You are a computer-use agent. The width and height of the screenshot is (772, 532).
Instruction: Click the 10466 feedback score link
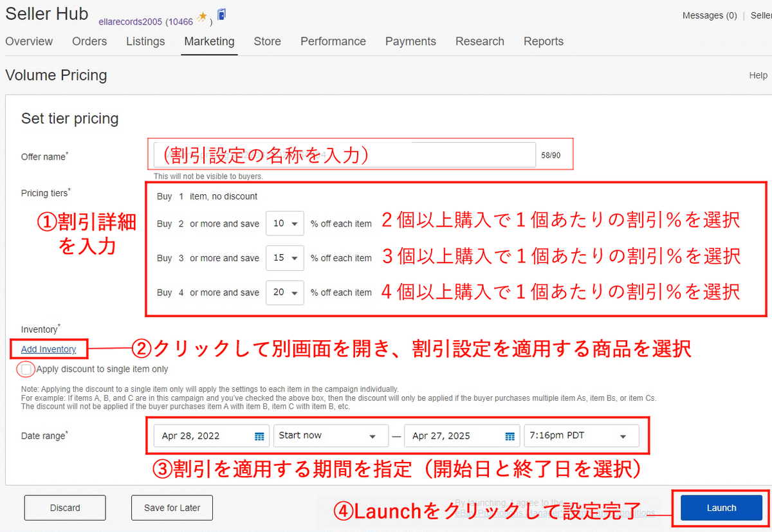tap(181, 21)
